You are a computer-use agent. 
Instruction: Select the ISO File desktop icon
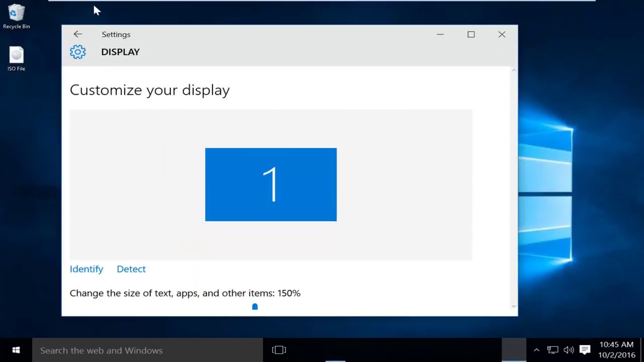(x=16, y=59)
